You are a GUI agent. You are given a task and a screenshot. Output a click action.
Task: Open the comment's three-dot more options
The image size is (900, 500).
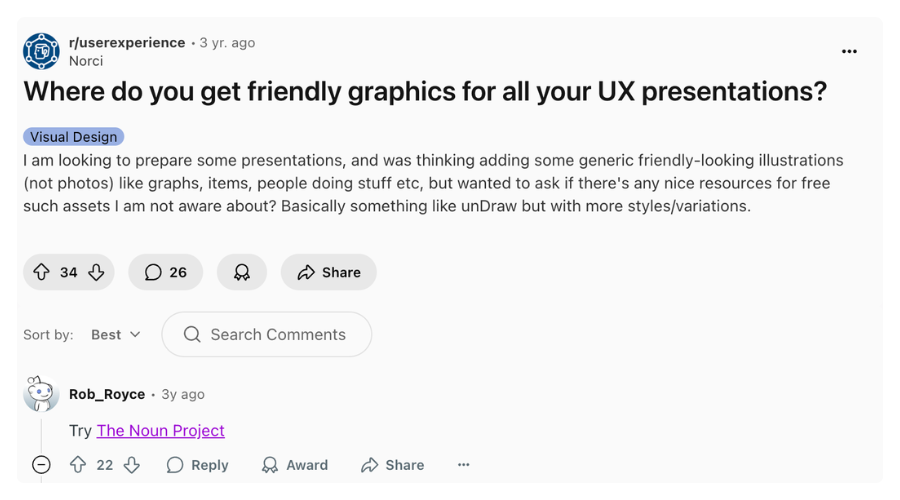[x=463, y=465]
